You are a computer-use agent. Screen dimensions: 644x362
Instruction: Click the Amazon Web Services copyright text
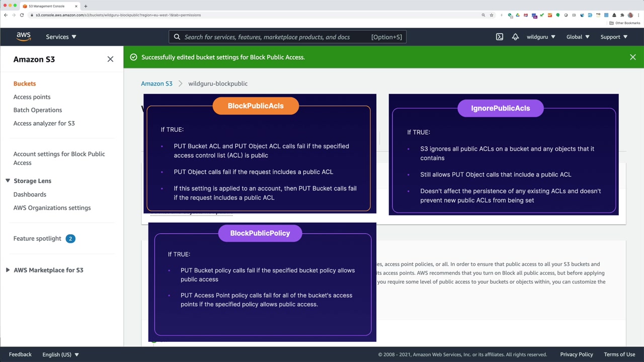click(462, 354)
